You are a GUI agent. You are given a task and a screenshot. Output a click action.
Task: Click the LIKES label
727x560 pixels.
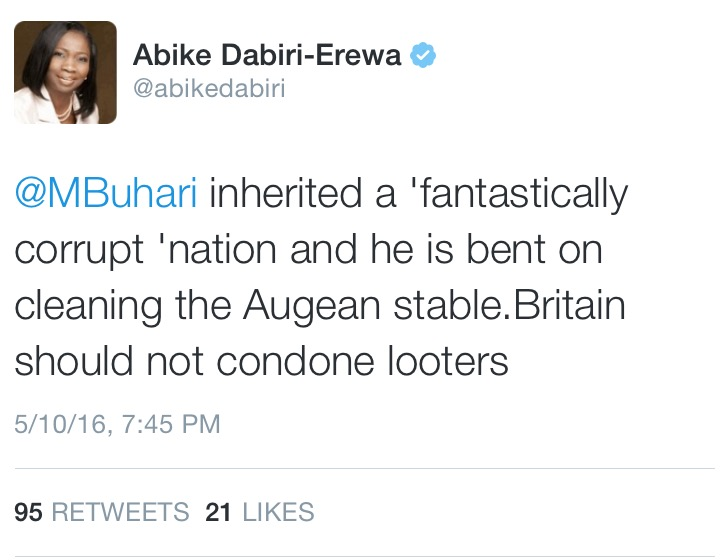[278, 512]
